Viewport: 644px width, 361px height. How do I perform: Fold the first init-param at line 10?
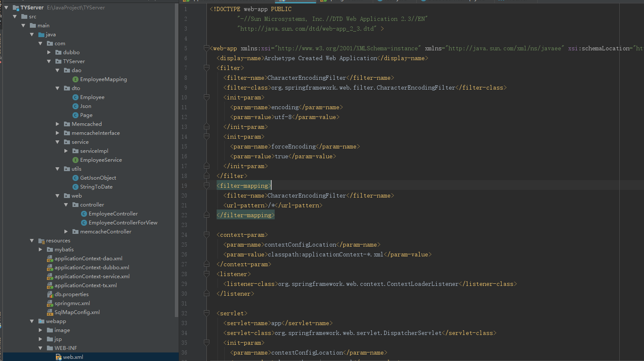pos(206,97)
